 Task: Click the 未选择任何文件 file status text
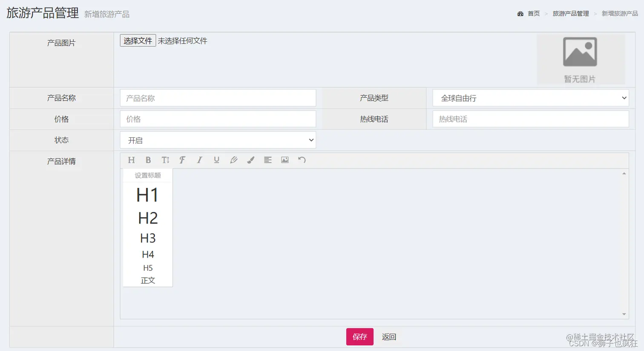click(x=183, y=41)
